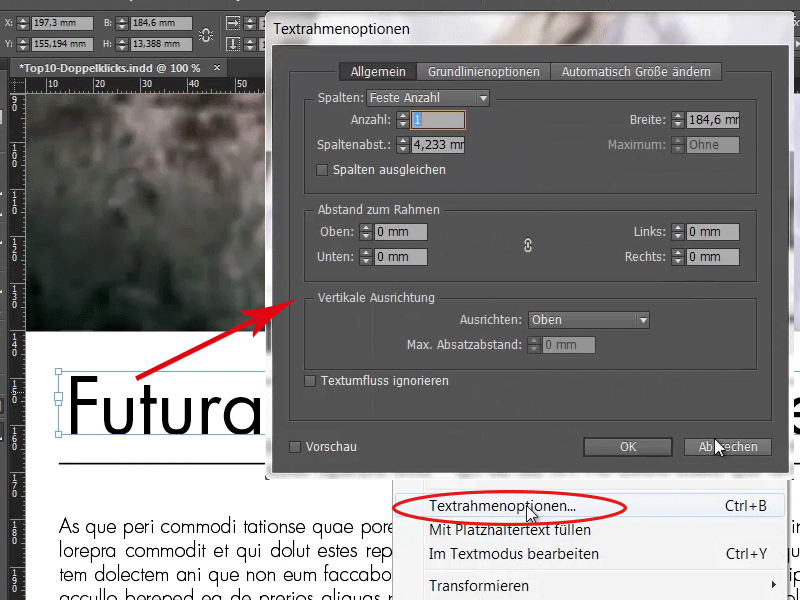The height and width of the screenshot is (600, 800).
Task: Click the Breite value field
Action: click(x=713, y=120)
